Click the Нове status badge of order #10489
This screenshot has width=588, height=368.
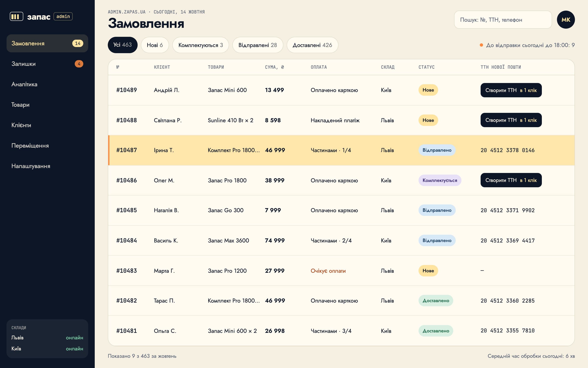(x=428, y=90)
